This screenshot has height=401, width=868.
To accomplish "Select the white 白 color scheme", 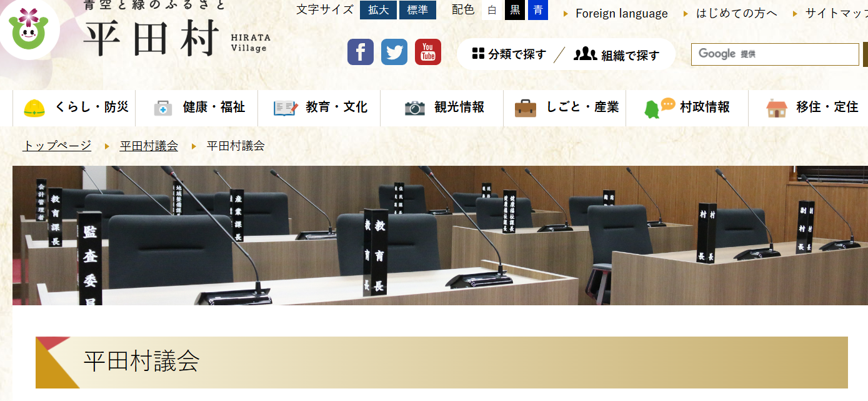I will [492, 10].
